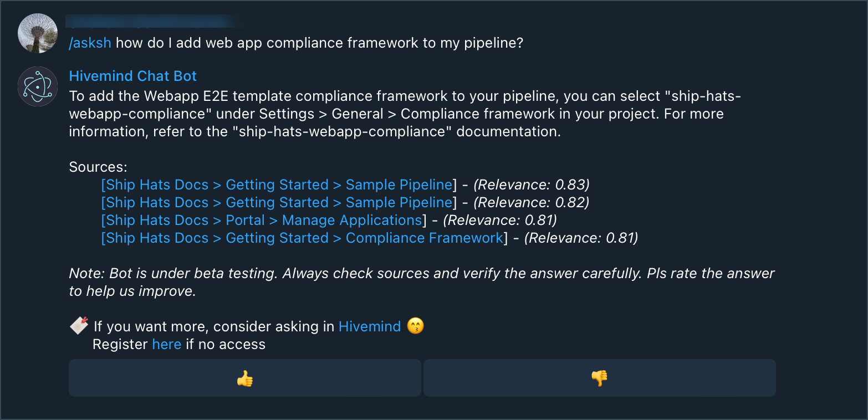Open the Getting Started > Compliance Framework source
Image resolution: width=868 pixels, height=420 pixels.
click(303, 238)
